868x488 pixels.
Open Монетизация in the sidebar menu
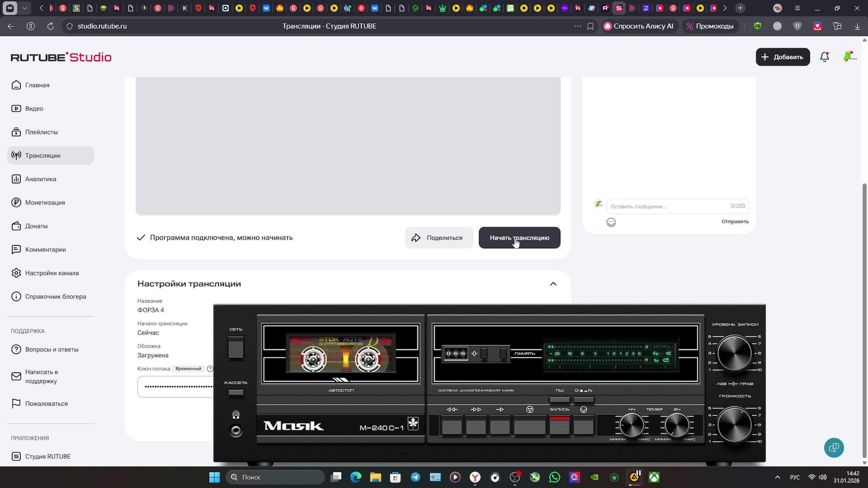(x=45, y=203)
